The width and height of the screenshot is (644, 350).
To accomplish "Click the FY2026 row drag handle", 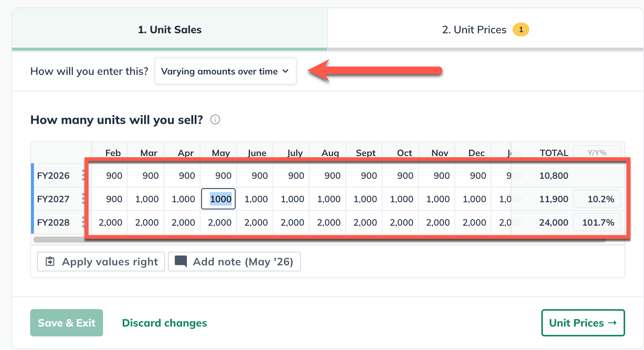I will (x=83, y=175).
